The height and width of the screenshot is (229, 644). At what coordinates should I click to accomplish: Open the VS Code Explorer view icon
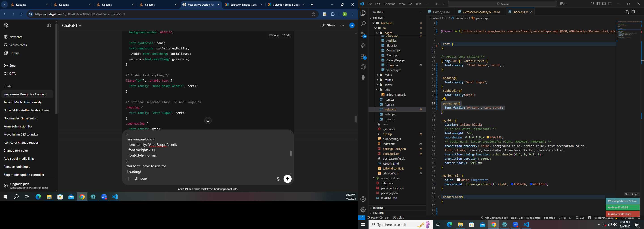tap(363, 13)
